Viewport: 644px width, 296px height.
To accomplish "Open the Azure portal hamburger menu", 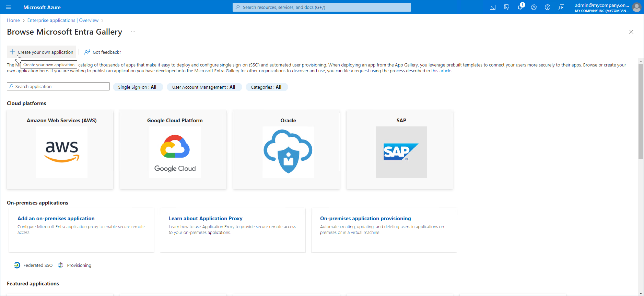I will (x=9, y=7).
